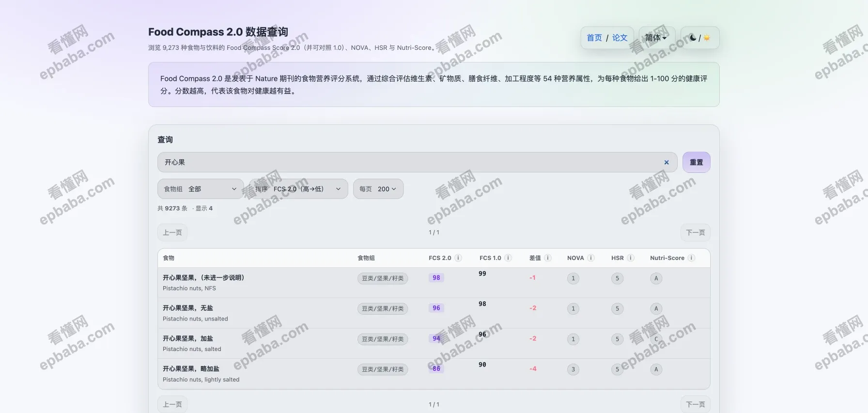The width and height of the screenshot is (868, 413).
Task: Click the Food Compass 2.0 数据查询 title
Action: [218, 32]
